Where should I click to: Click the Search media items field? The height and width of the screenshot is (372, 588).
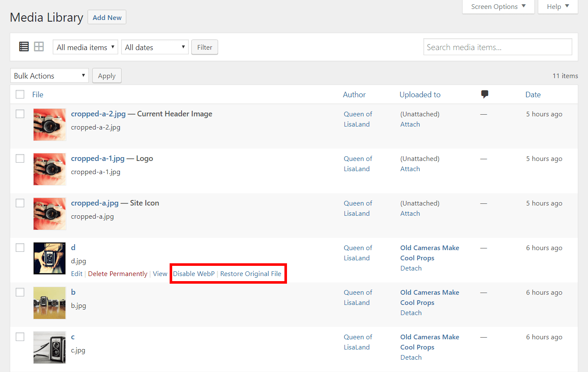[x=497, y=47]
